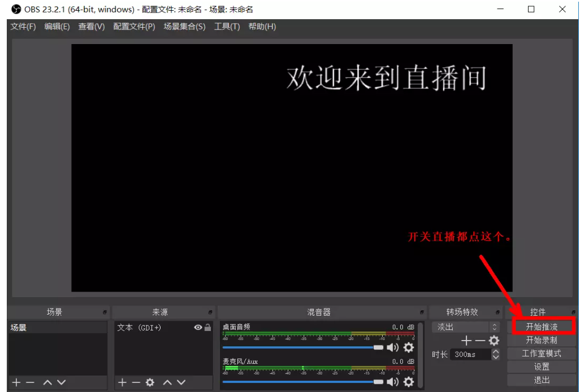This screenshot has width=580, height=392.
Task: Open 麦克风/Aux audio settings gear
Action: (x=408, y=382)
